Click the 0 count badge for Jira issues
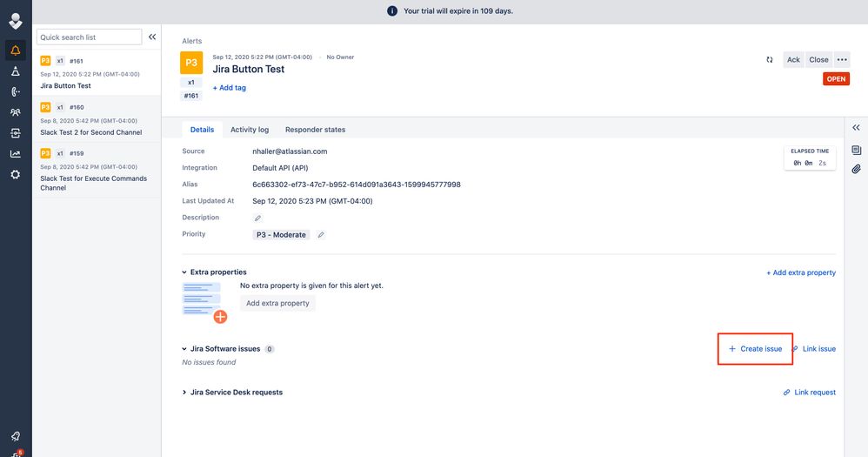The width and height of the screenshot is (868, 457). point(270,349)
